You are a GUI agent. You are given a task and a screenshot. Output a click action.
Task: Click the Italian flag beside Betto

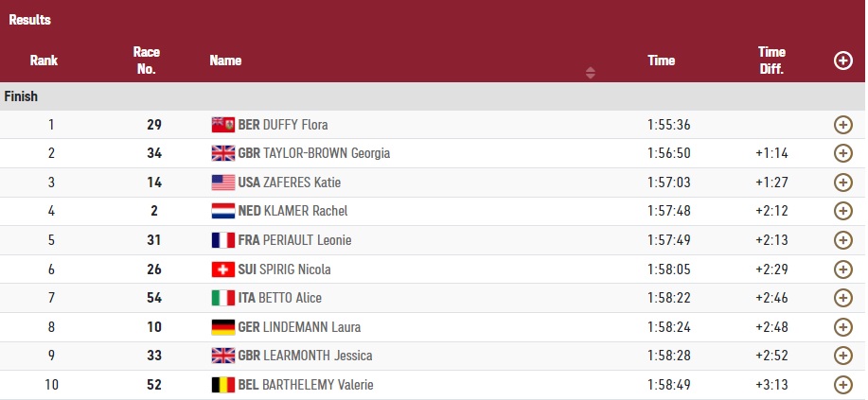[222, 298]
